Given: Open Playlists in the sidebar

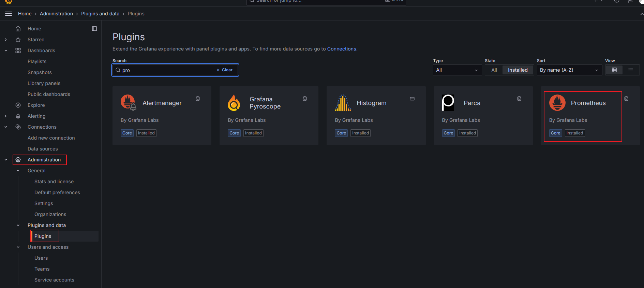Looking at the screenshot, I should tap(37, 61).
